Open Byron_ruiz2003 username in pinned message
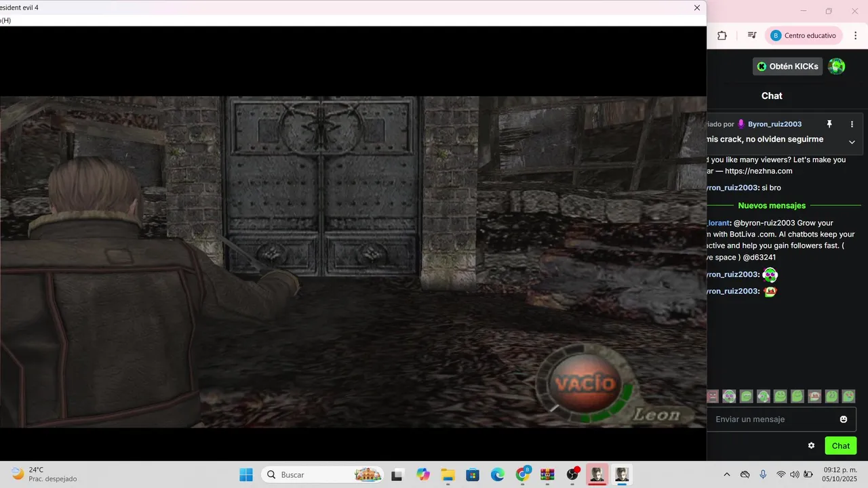This screenshot has width=868, height=488. tap(774, 124)
